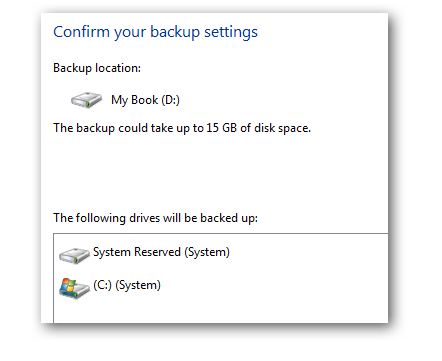
Task: Click the following drives will be backed up label
Action: 155,218
